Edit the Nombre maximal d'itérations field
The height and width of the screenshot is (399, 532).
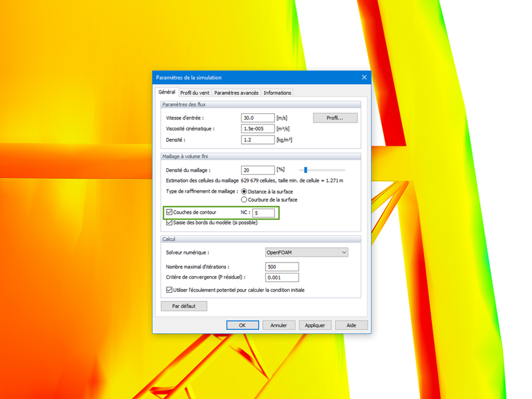(x=282, y=266)
